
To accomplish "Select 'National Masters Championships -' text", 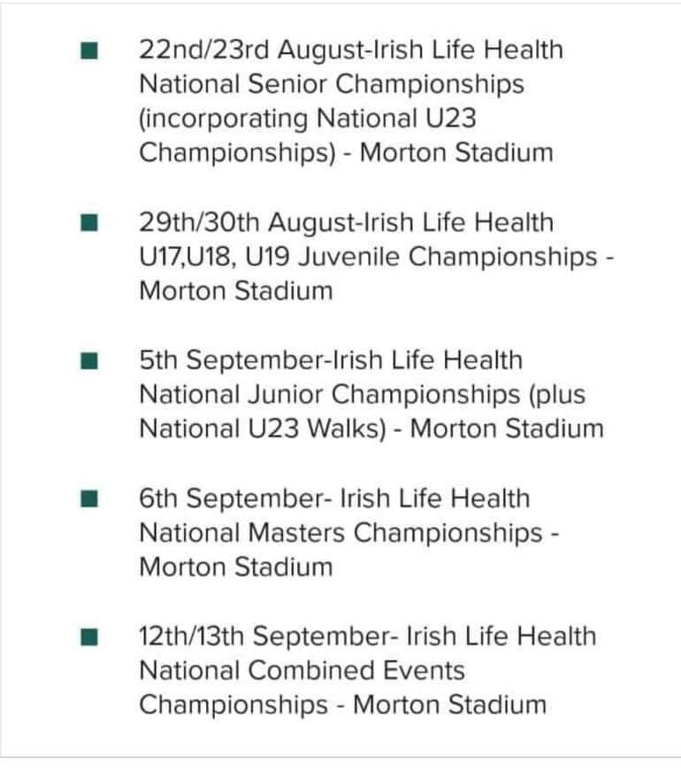I will 348,533.
